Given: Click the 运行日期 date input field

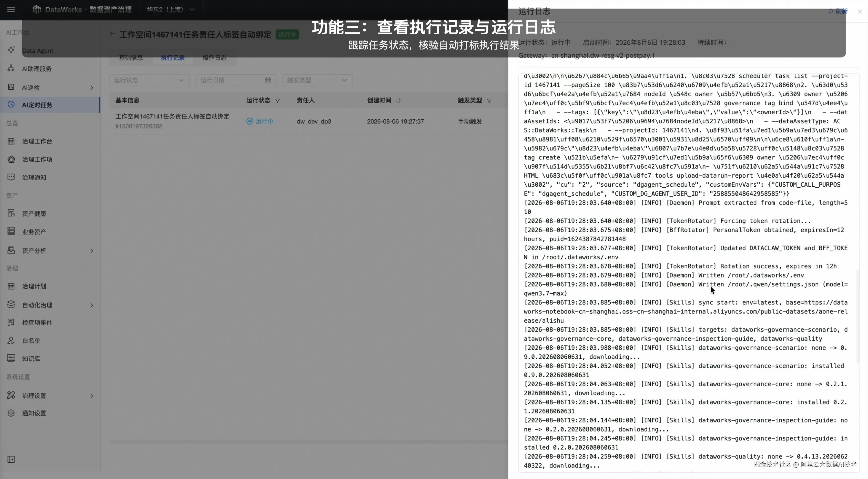Looking at the screenshot, I should (236, 80).
